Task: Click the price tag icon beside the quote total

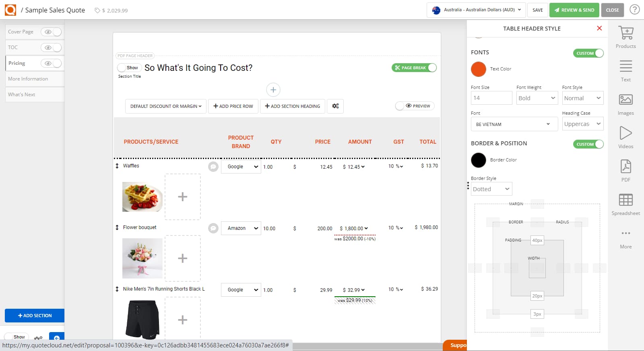Action: tap(97, 10)
